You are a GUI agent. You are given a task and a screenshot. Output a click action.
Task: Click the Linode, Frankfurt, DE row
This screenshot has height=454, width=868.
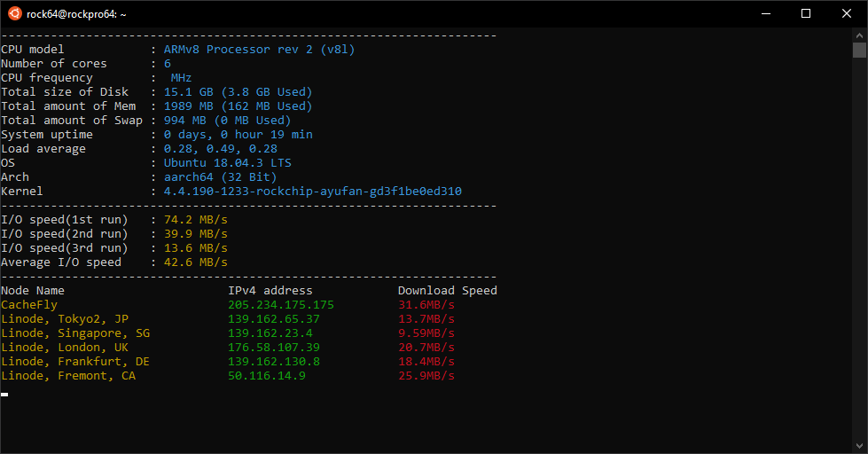75,362
